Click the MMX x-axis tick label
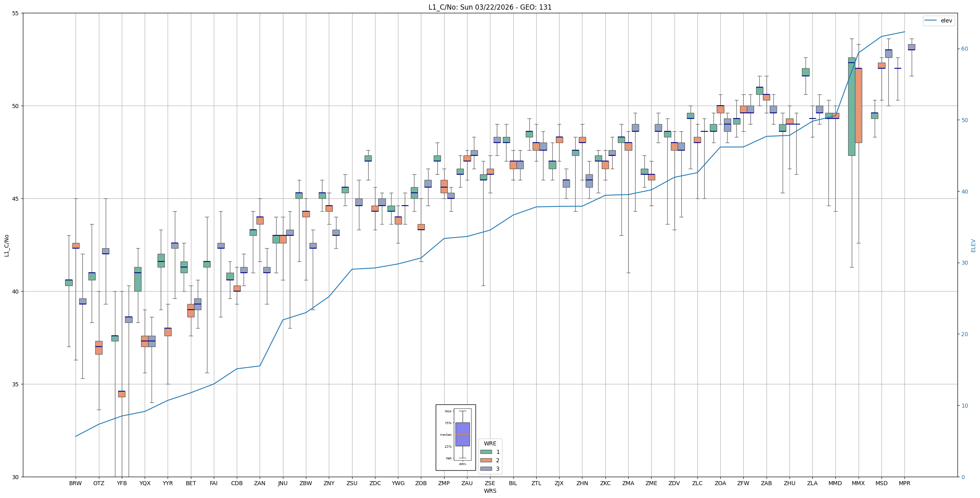 click(858, 483)
